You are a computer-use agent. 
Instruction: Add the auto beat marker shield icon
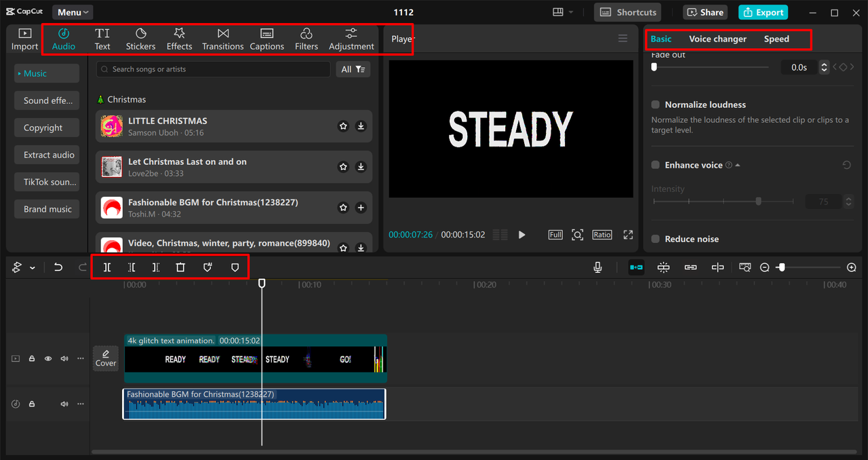click(208, 267)
